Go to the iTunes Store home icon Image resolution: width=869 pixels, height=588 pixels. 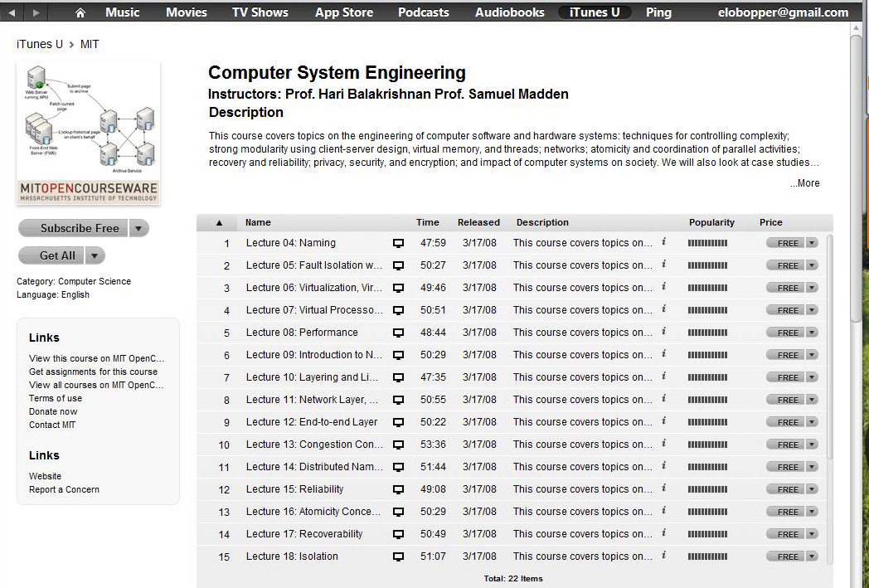tap(80, 12)
